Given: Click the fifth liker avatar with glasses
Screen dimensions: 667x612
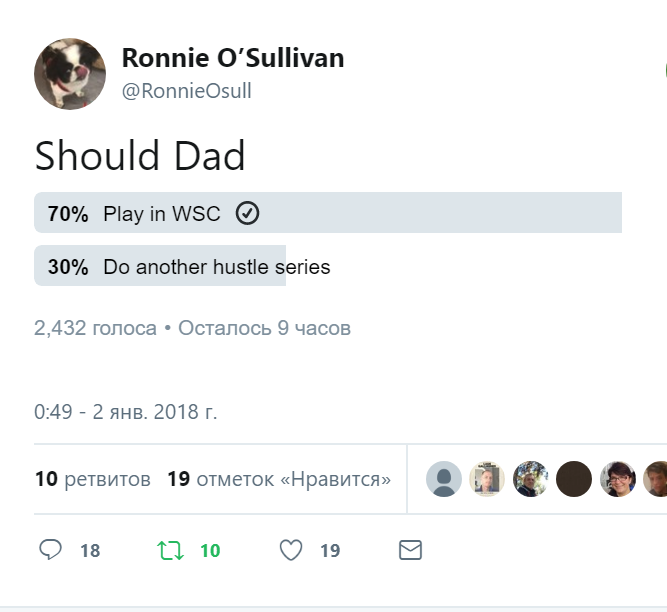Looking at the screenshot, I should pyautogui.click(x=618, y=479).
